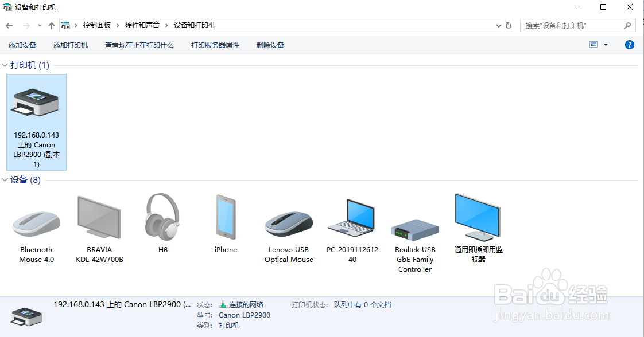644x337 pixels.
Task: Click 查看现在正在打印什么
Action: point(139,45)
